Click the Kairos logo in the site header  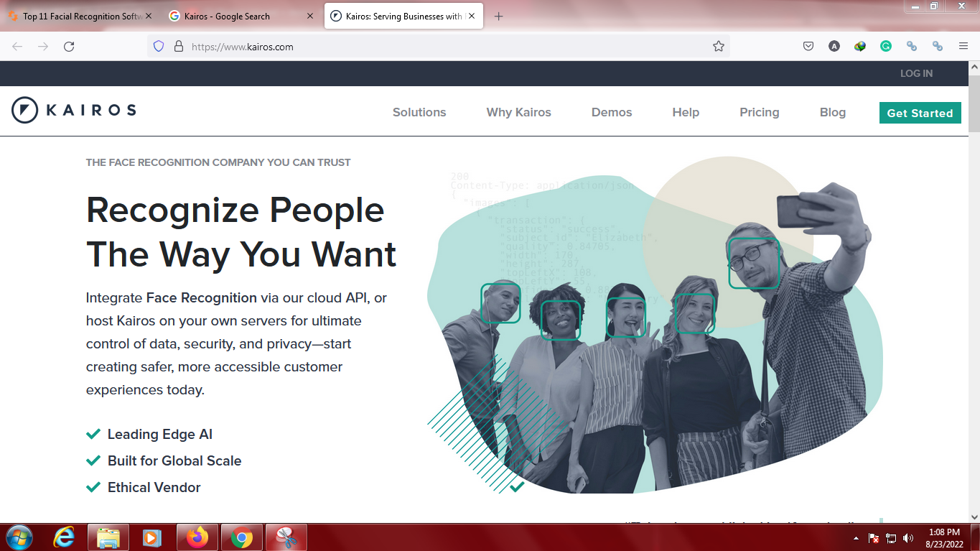(x=74, y=110)
